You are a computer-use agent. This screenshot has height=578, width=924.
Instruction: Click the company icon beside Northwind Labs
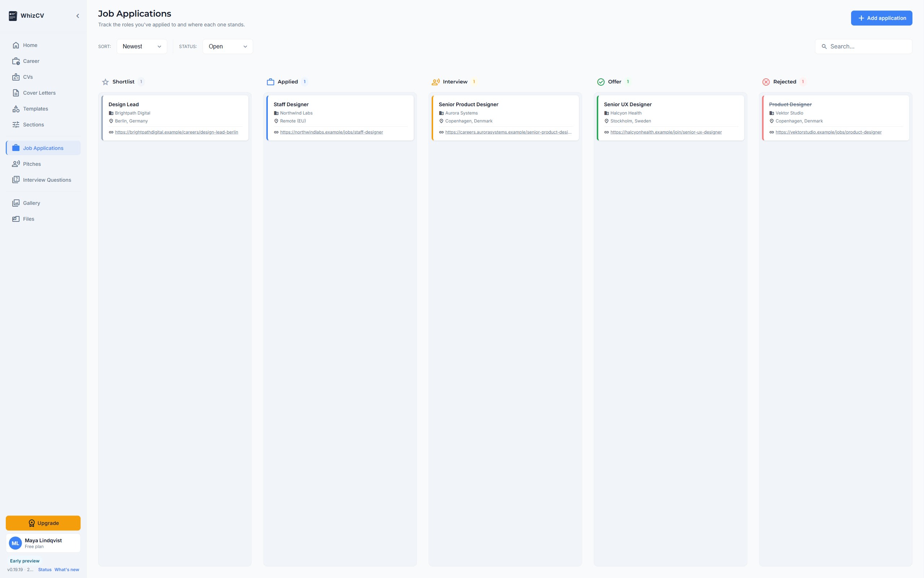point(276,113)
